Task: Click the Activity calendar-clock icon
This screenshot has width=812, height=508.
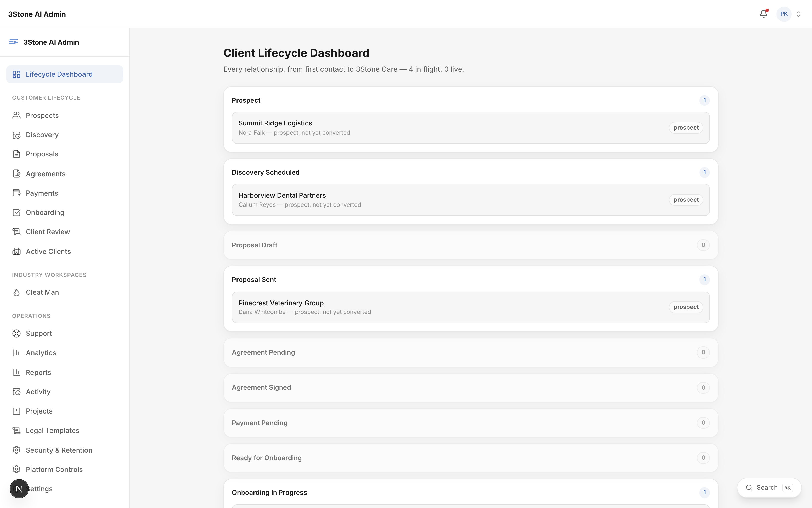Action: coord(16,392)
